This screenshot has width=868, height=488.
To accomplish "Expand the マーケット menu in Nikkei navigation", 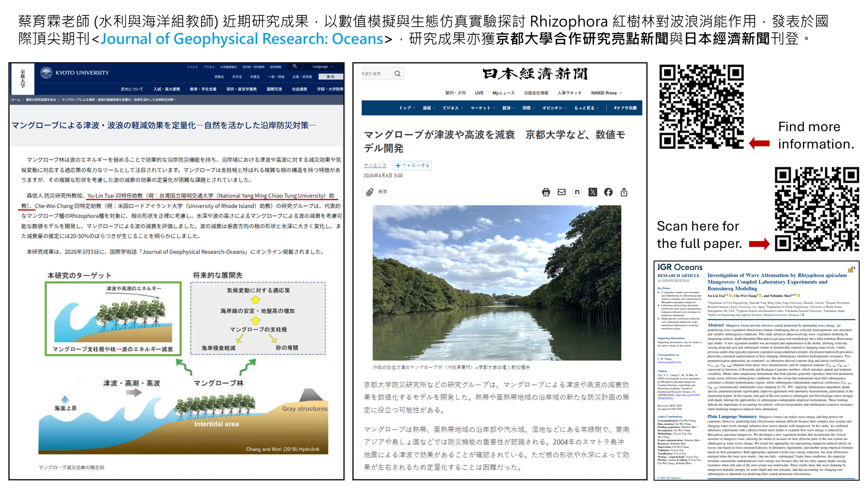I will (483, 108).
